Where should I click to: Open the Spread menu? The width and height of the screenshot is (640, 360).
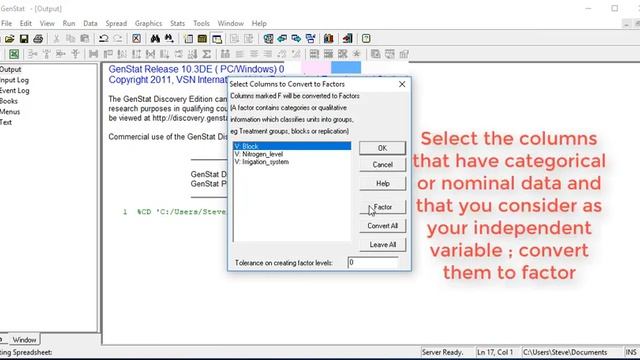click(116, 23)
